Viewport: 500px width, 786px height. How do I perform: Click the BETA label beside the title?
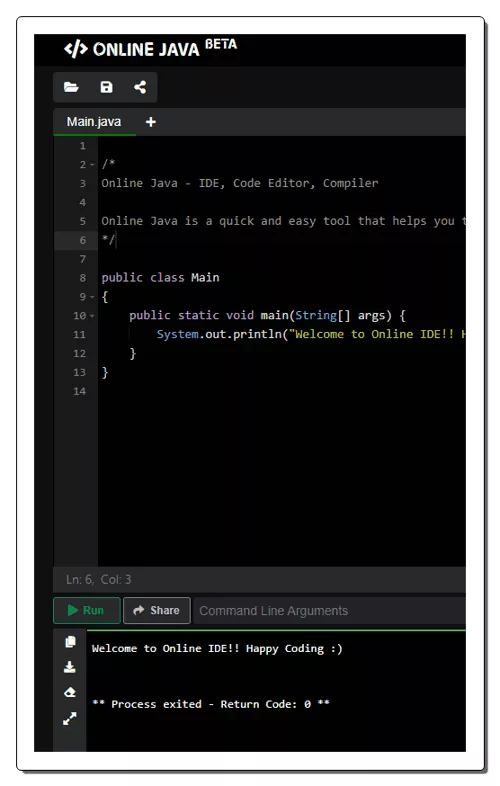(221, 45)
